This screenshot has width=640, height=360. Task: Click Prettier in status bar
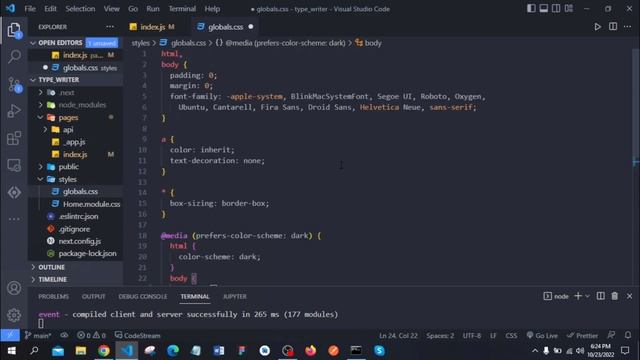pyautogui.click(x=582, y=336)
